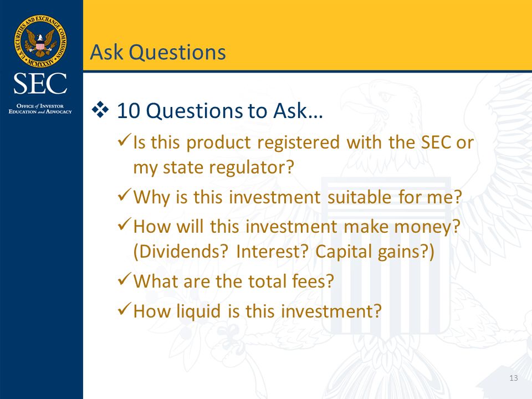Click 'What are the total fees?' text

coord(234,282)
